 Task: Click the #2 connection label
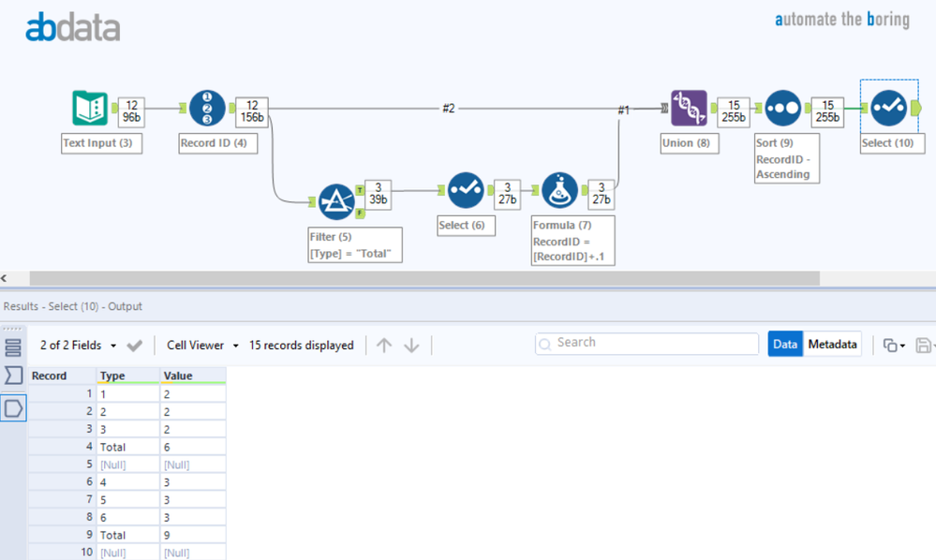point(448,108)
